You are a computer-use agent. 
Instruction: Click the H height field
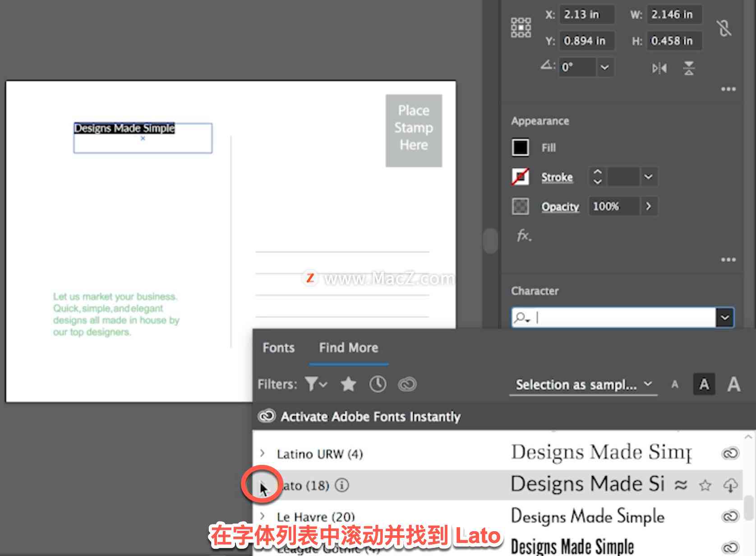pos(674,41)
